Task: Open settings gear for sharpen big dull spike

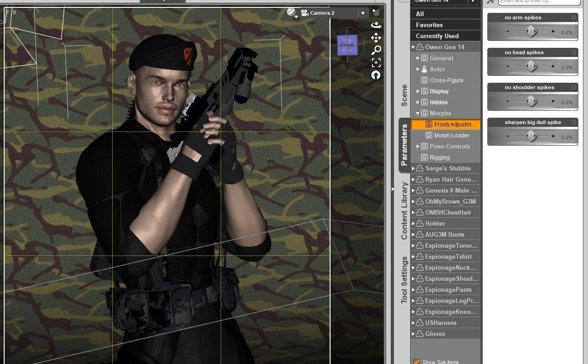Action: (x=574, y=122)
